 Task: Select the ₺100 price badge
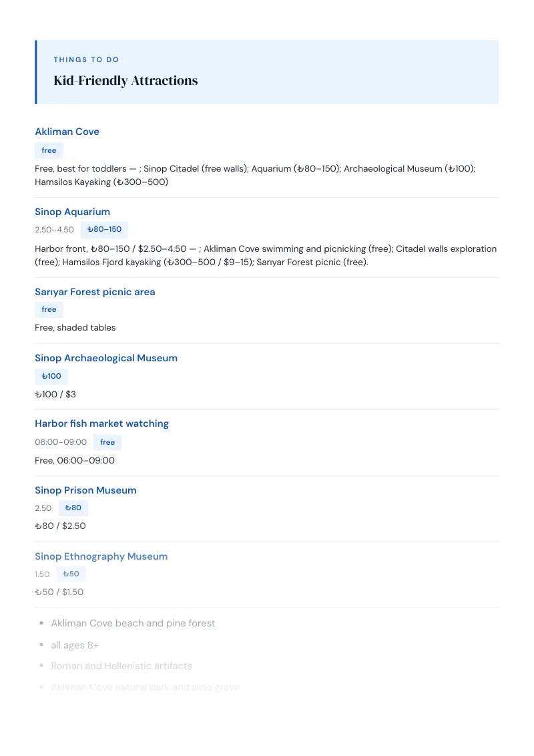point(51,376)
